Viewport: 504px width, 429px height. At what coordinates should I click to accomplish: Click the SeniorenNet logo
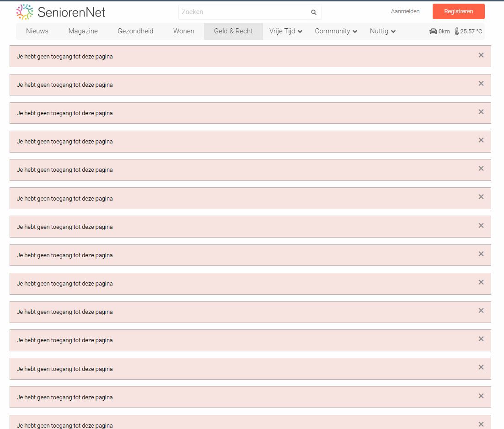pyautogui.click(x=61, y=12)
